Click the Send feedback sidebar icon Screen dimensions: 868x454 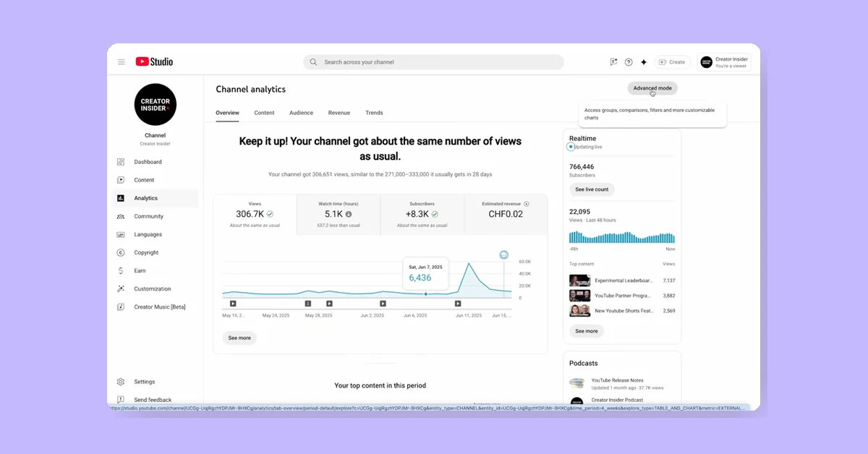click(121, 400)
